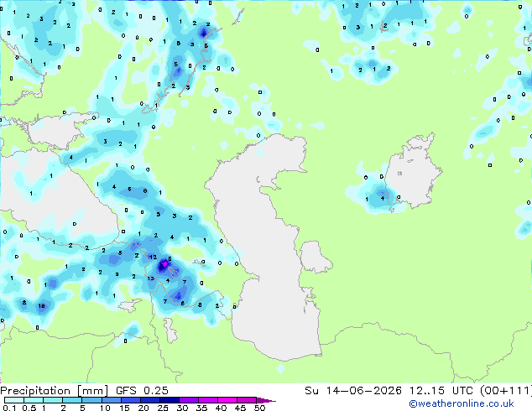Viewport: 532px width, 411px height.
Task: Click the 1–2 mm legend color swatch
Action: pyautogui.click(x=53, y=400)
